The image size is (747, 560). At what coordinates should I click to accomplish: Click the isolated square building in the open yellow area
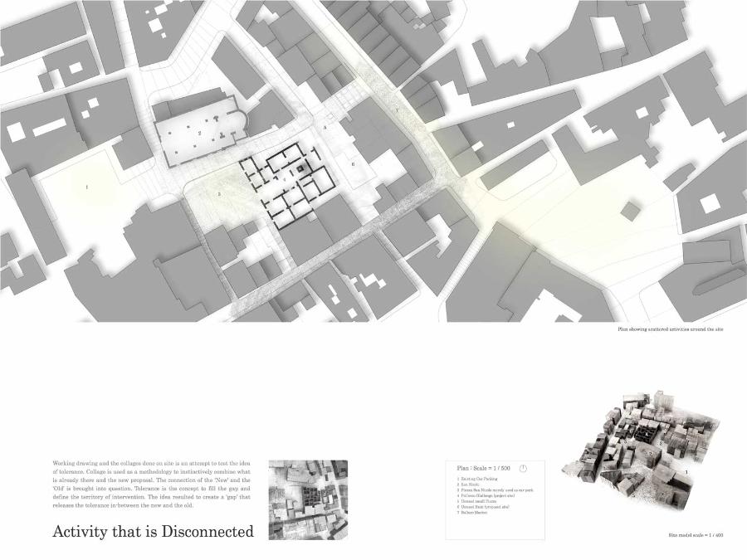pos(631,211)
